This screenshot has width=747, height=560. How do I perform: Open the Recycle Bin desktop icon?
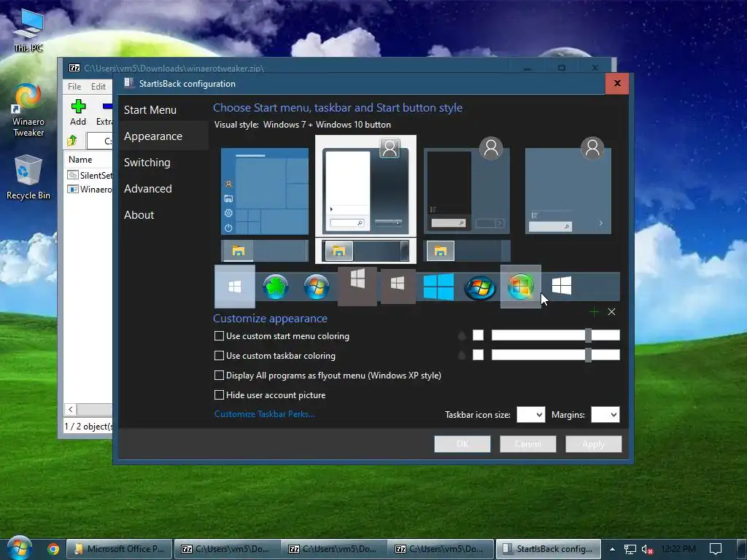click(28, 177)
